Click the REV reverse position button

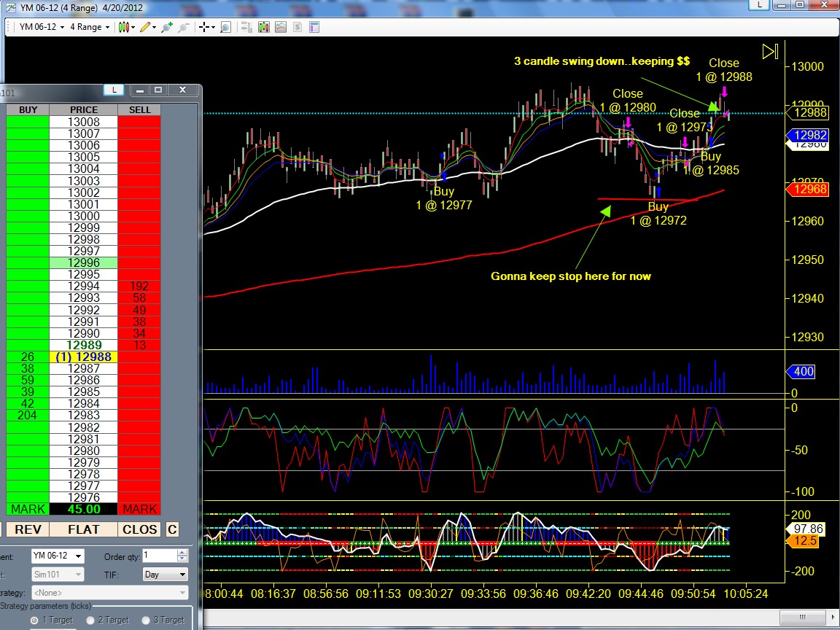click(28, 529)
